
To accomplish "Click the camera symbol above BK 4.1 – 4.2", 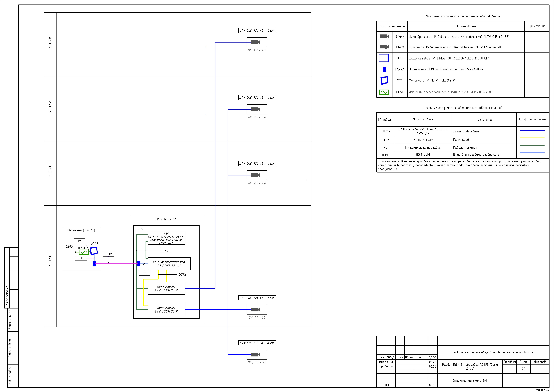I will pyautogui.click(x=255, y=42).
